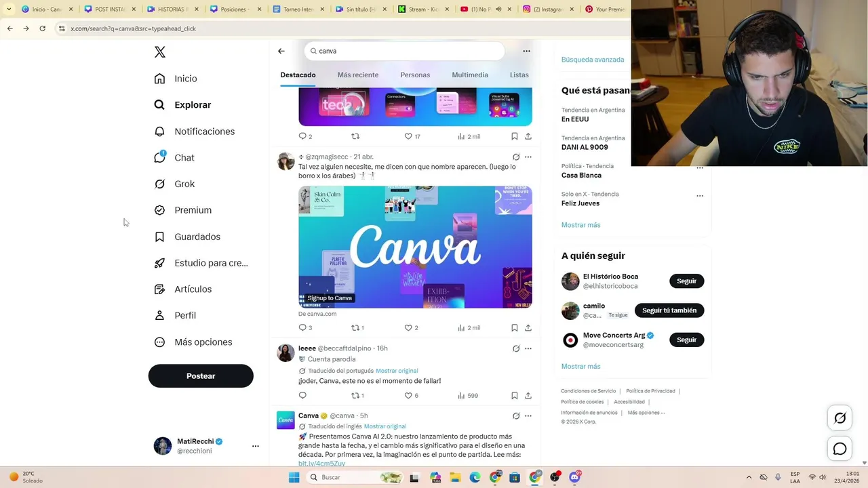Switch to Más reciente tab
Screen dimensions: 868x488
click(x=358, y=75)
